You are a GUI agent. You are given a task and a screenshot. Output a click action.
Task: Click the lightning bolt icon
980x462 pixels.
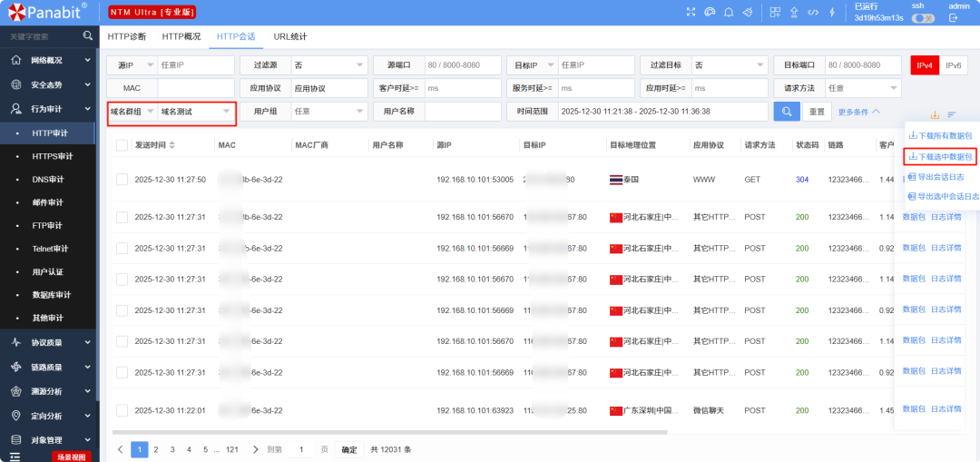point(832,12)
